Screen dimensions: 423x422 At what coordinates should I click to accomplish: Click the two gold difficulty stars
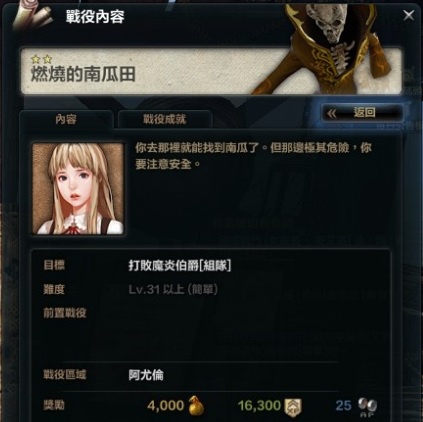tap(42, 60)
